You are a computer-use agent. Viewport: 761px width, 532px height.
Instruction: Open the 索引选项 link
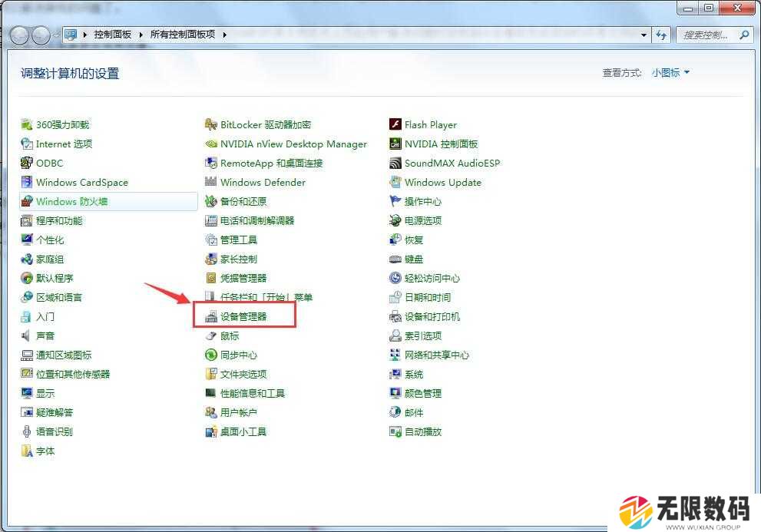(422, 335)
